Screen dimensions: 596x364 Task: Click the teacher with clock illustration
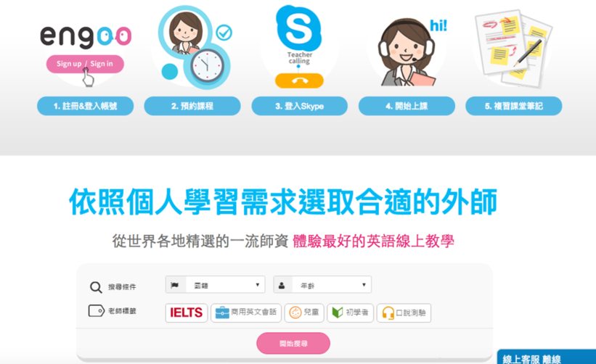[x=194, y=47]
